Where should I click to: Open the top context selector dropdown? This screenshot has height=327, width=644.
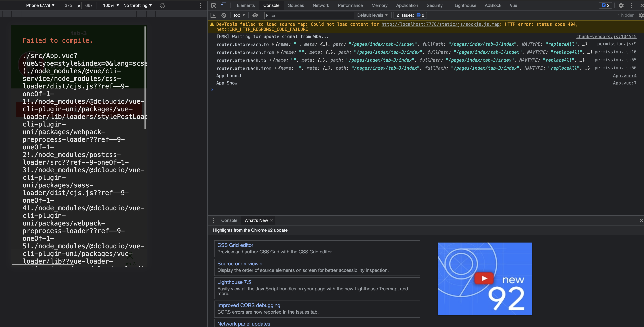(x=239, y=15)
